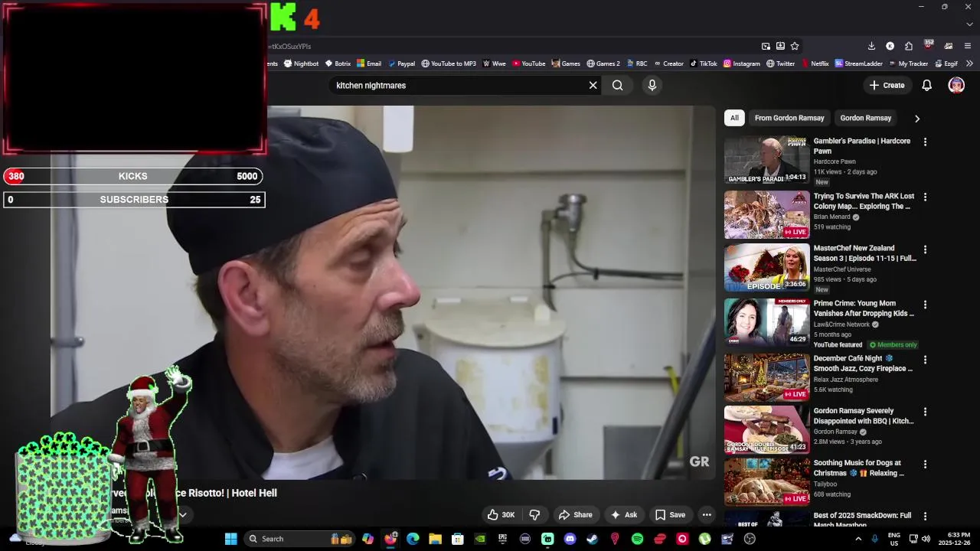Show more filter chips with right arrow

(917, 119)
